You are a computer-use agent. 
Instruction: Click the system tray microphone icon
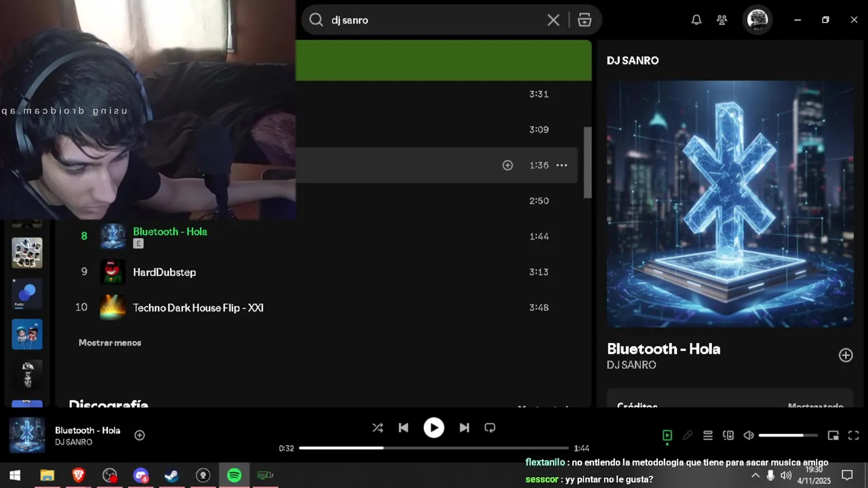[x=770, y=476]
